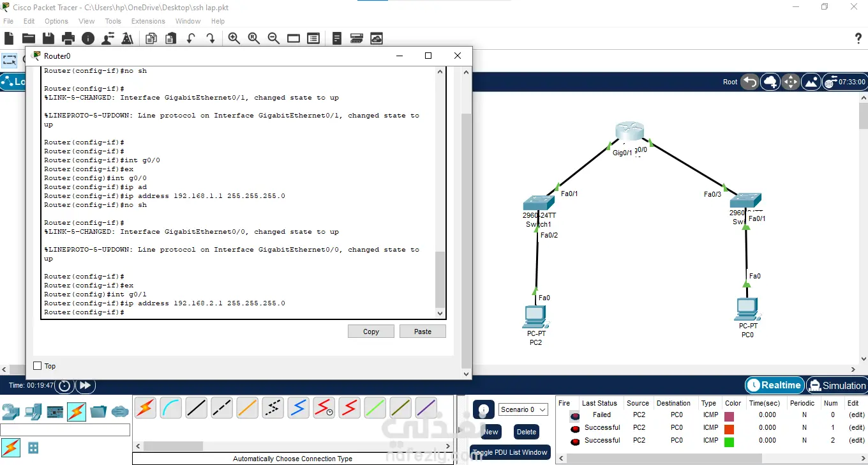Open the cloud viewer toolbar icon
Viewport: 868px width, 465px height.
pos(377,38)
